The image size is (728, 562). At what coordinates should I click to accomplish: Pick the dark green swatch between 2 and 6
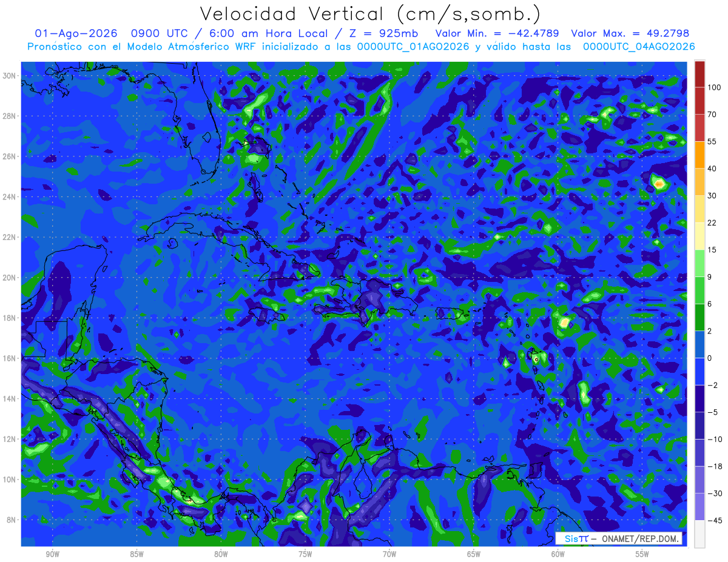pos(699,317)
